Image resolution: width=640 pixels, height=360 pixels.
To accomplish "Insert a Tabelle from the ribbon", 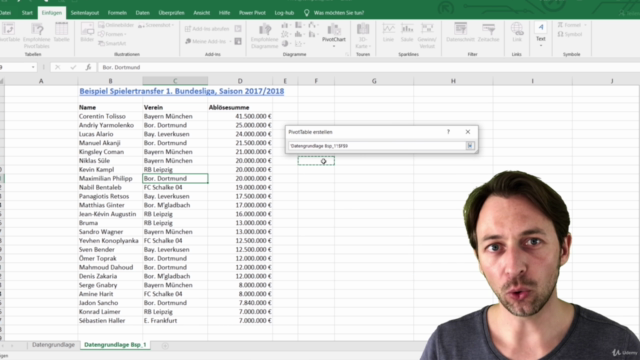I will pos(62,33).
